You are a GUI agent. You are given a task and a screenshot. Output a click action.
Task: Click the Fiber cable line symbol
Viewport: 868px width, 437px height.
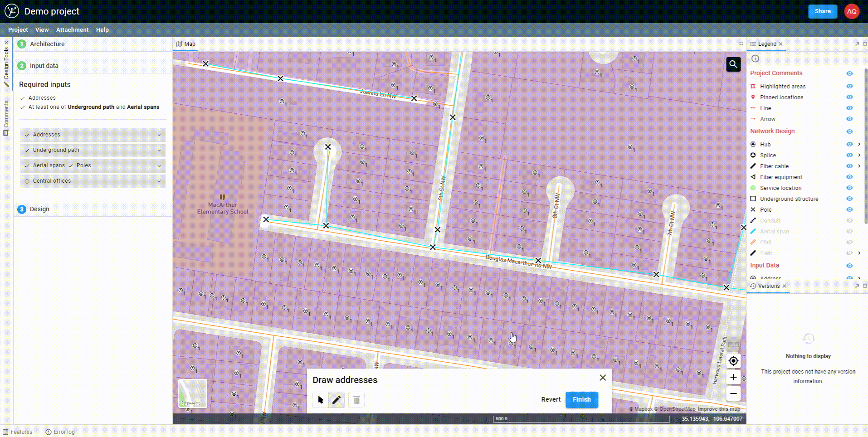[753, 166]
